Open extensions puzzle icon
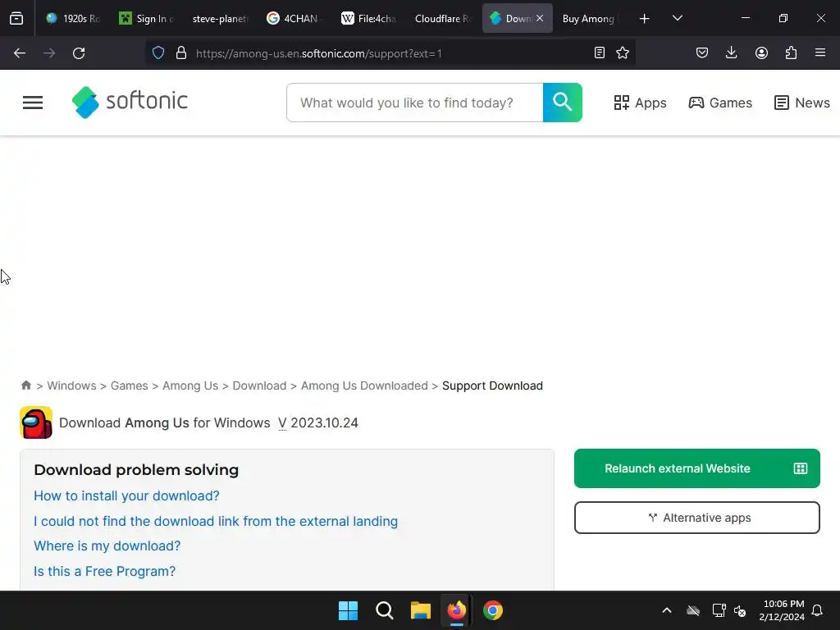This screenshot has width=840, height=630. coord(791,52)
